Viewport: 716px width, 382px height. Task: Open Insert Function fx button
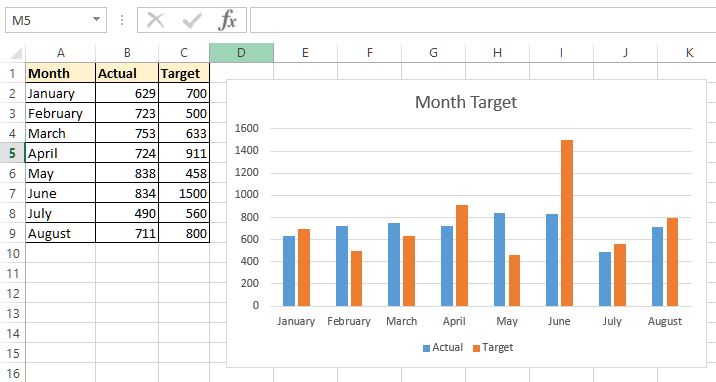coord(227,21)
